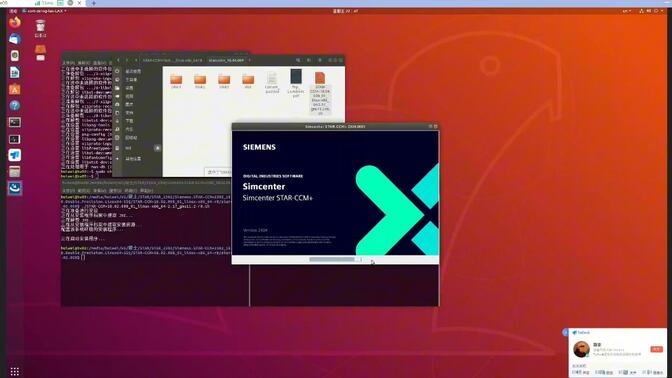Launch Thunderbird mail from the dock
Viewport: 672px width, 378px height.
(x=15, y=39)
